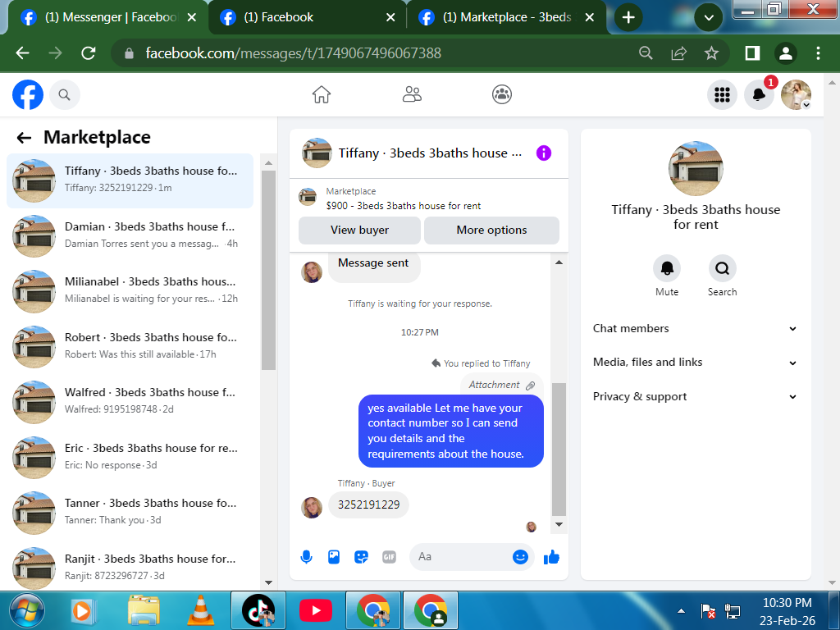The height and width of the screenshot is (630, 840).
Task: Open the GIF picker
Action: (x=389, y=557)
